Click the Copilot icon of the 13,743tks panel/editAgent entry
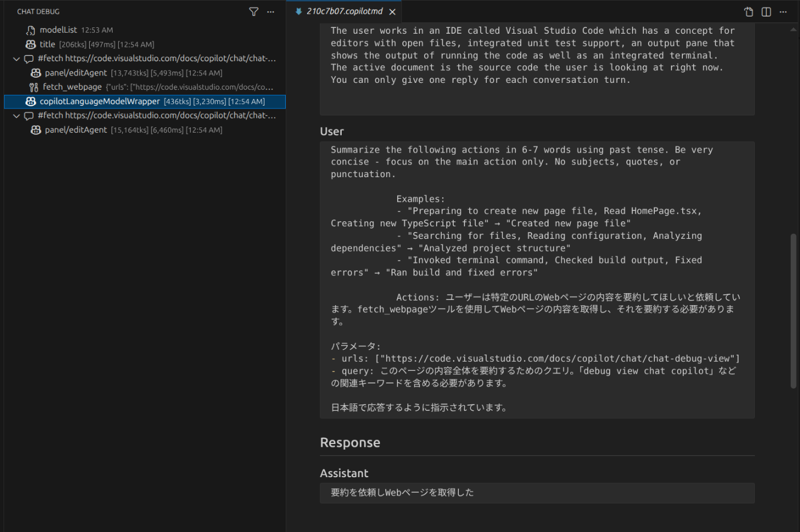 click(36, 73)
